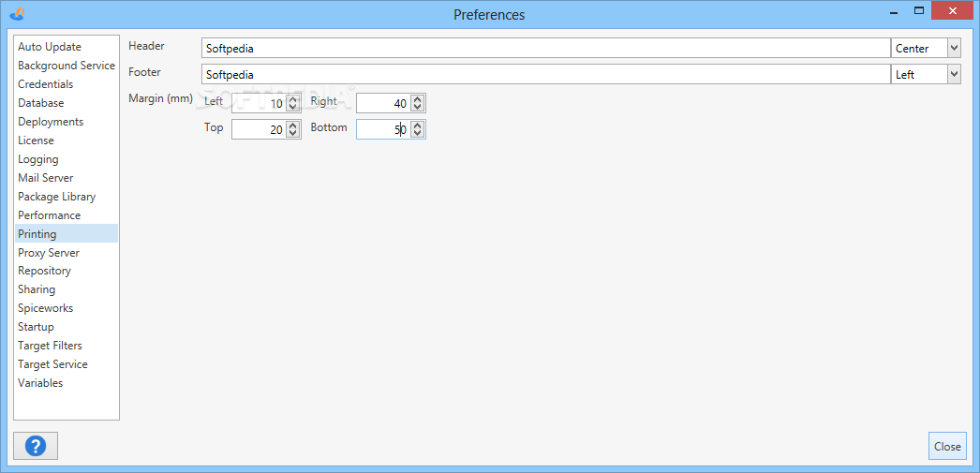Select Mail Server settings
The image size is (980, 473).
tap(67, 178)
